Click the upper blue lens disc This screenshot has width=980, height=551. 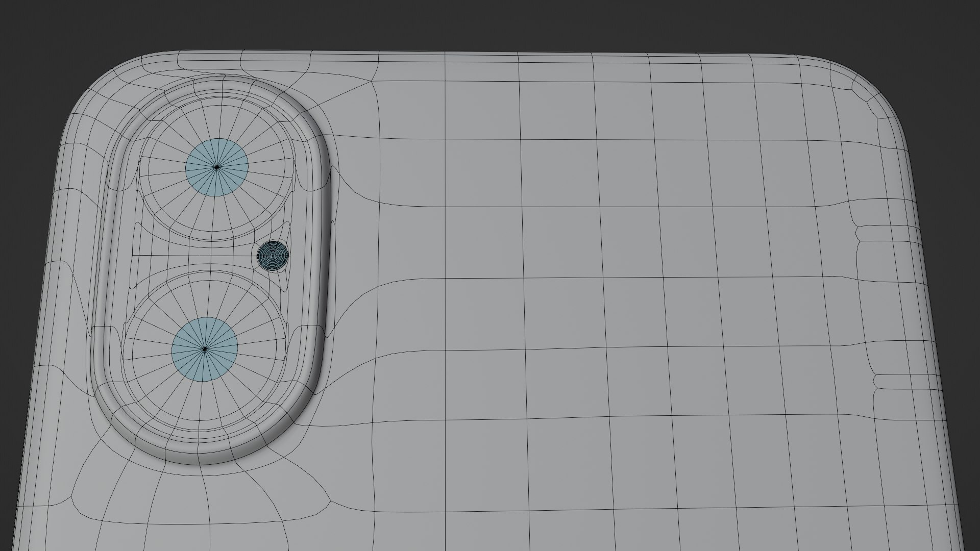(x=217, y=167)
